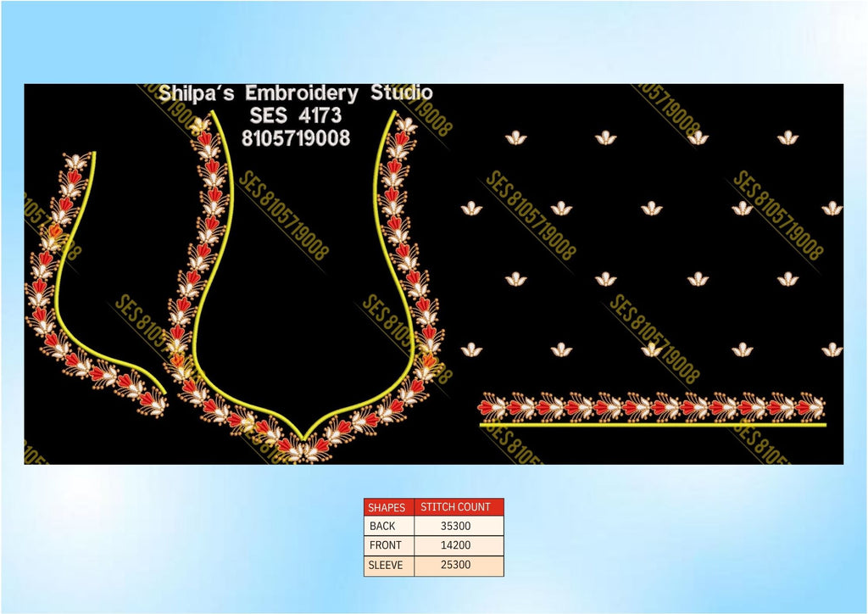
Task: Click the STITCH COUNT header cell
Action: click(x=459, y=507)
